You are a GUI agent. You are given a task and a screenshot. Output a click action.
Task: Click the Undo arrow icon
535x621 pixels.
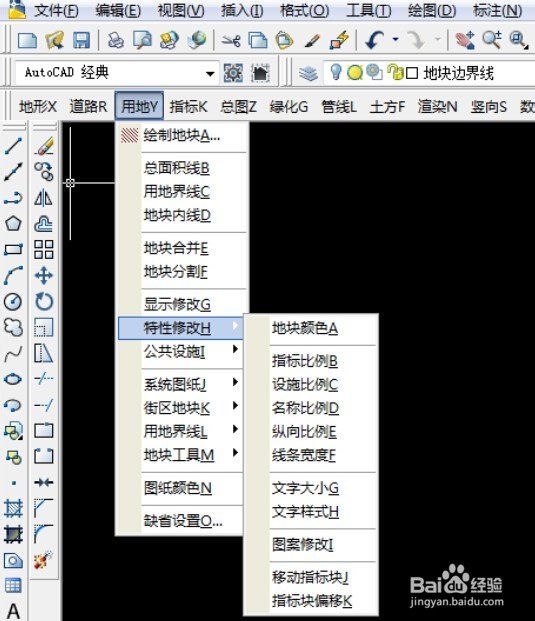tap(374, 40)
